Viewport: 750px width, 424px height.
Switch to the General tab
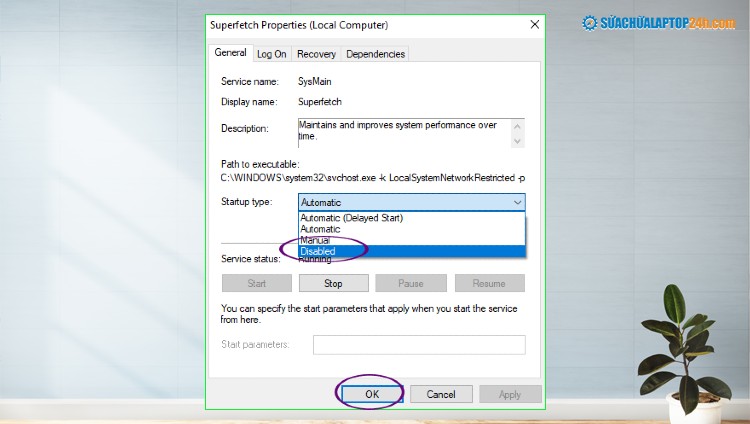point(230,53)
